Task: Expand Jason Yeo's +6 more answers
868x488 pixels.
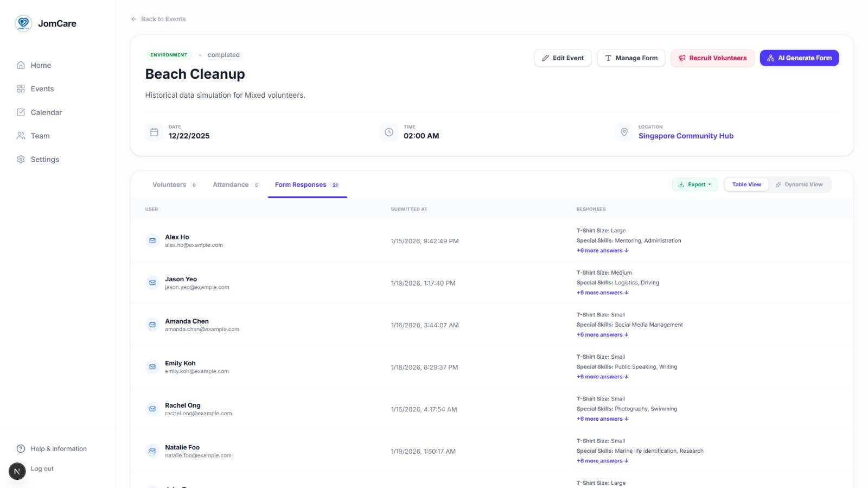Action: point(602,293)
